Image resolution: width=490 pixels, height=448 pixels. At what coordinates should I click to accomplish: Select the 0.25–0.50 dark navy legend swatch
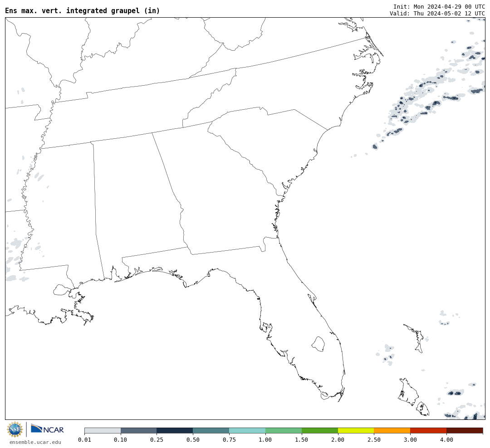175,431
